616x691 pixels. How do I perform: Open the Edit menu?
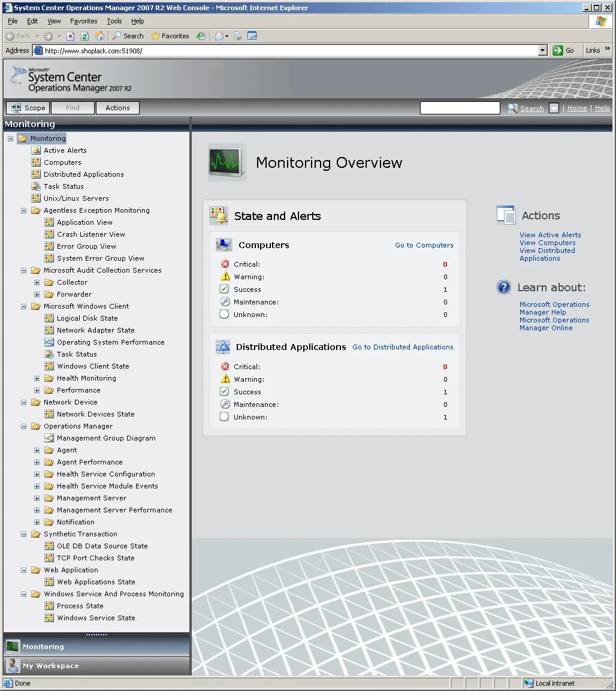tap(32, 21)
